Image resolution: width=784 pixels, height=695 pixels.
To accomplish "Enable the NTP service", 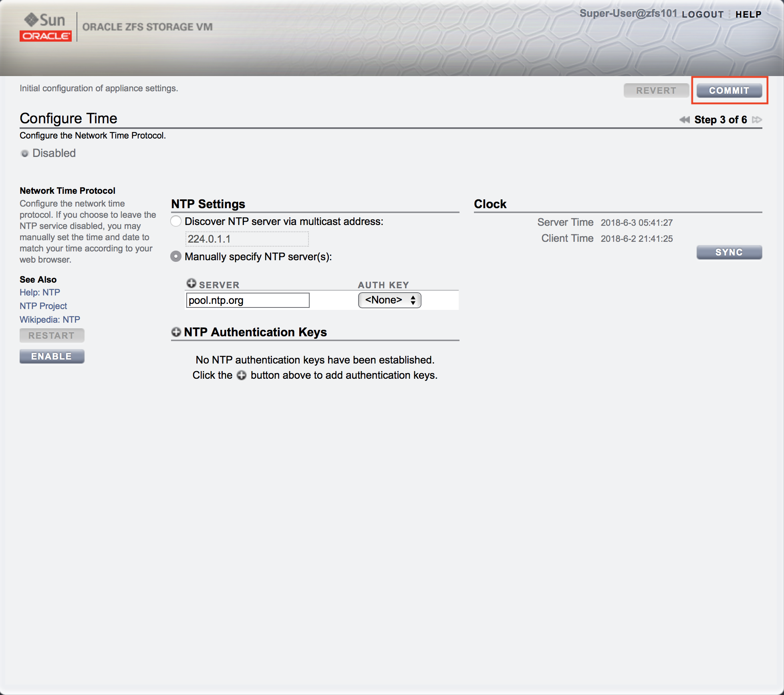I will [52, 356].
